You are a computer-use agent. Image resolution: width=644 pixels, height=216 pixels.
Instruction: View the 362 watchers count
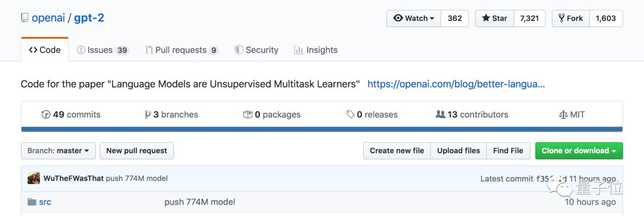(454, 18)
